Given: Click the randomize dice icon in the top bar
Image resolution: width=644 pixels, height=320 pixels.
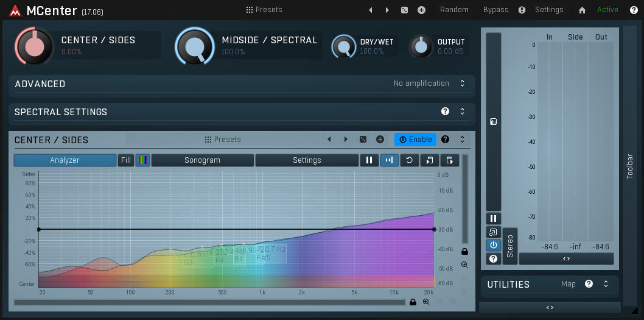Looking at the screenshot, I should (x=404, y=10).
